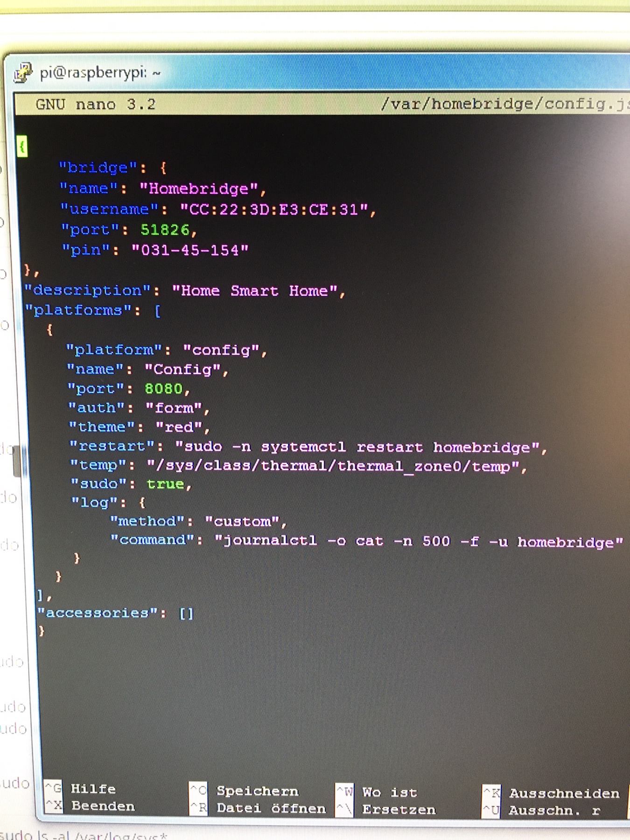630x840 pixels.
Task: Click the sudo value true
Action: tap(165, 484)
